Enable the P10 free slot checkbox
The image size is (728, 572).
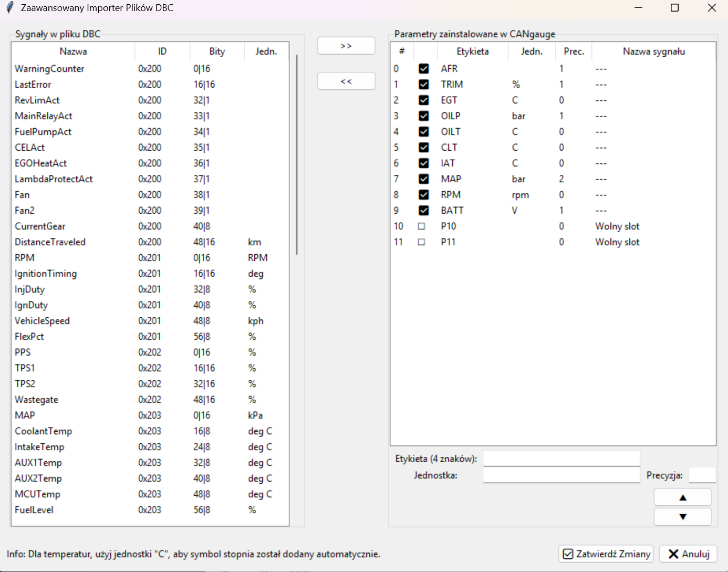click(x=421, y=226)
